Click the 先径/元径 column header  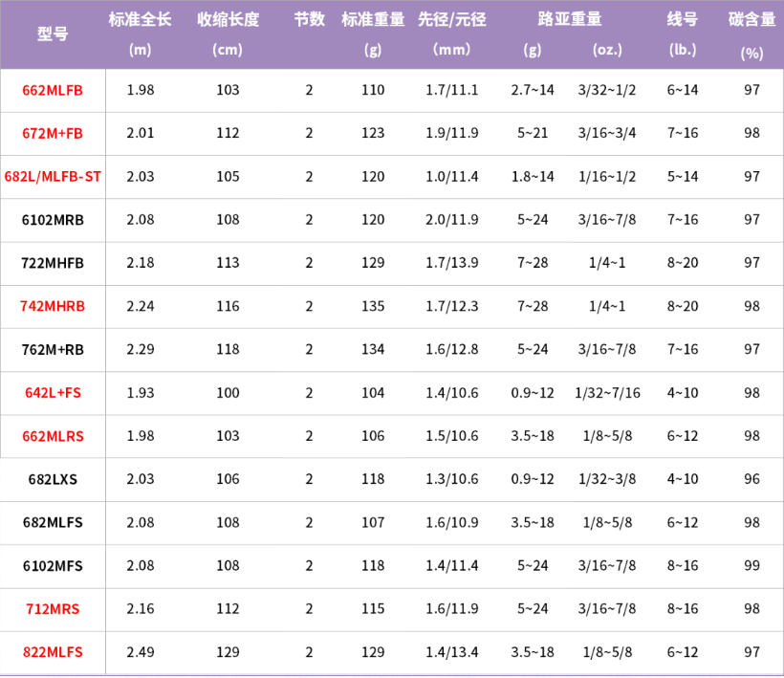452,19
